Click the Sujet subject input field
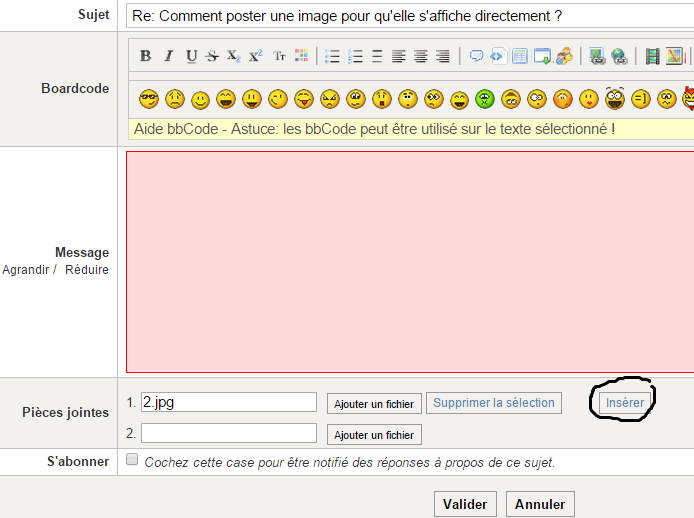Screen dimensions: 694x518 [410, 16]
